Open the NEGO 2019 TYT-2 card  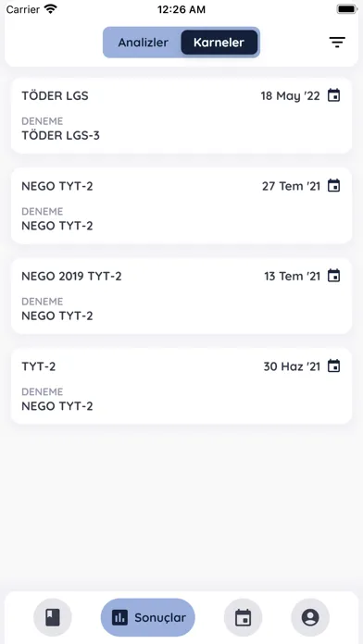point(181,296)
